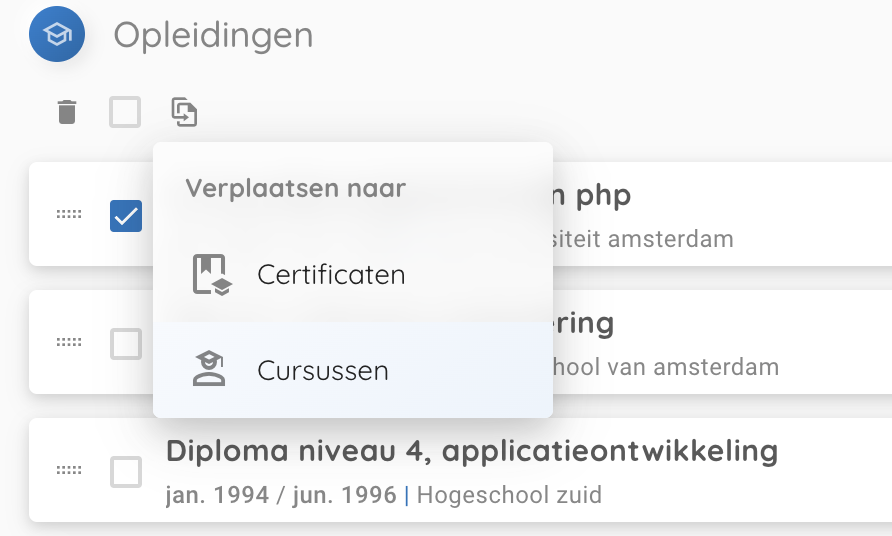Click the Hogeschool zuid institution text

click(509, 494)
